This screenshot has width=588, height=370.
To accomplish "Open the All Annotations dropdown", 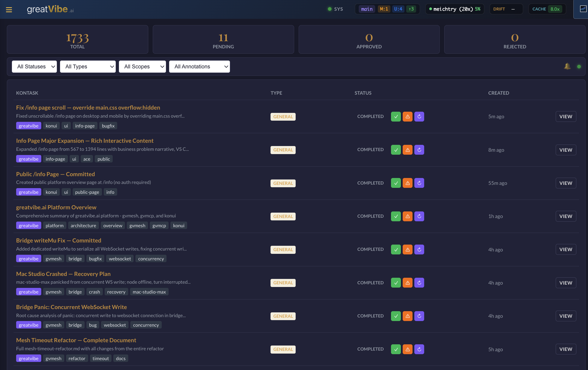I will coord(199,66).
